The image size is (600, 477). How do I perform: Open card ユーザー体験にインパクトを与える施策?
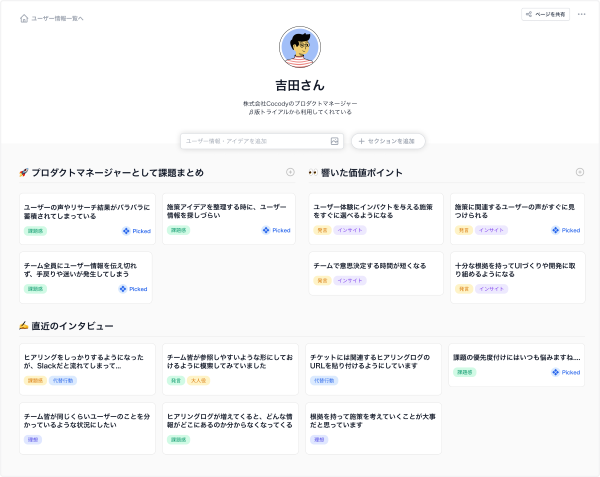376,219
